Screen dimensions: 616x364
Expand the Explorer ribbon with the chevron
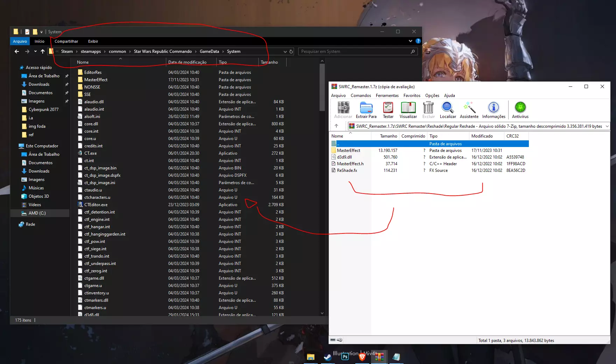click(x=411, y=41)
